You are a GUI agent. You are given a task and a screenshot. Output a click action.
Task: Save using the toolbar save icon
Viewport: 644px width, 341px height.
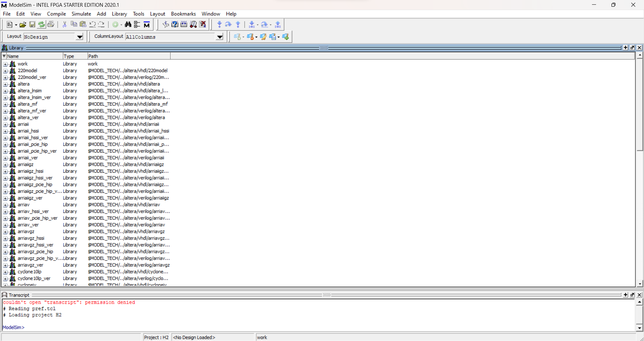pos(32,24)
